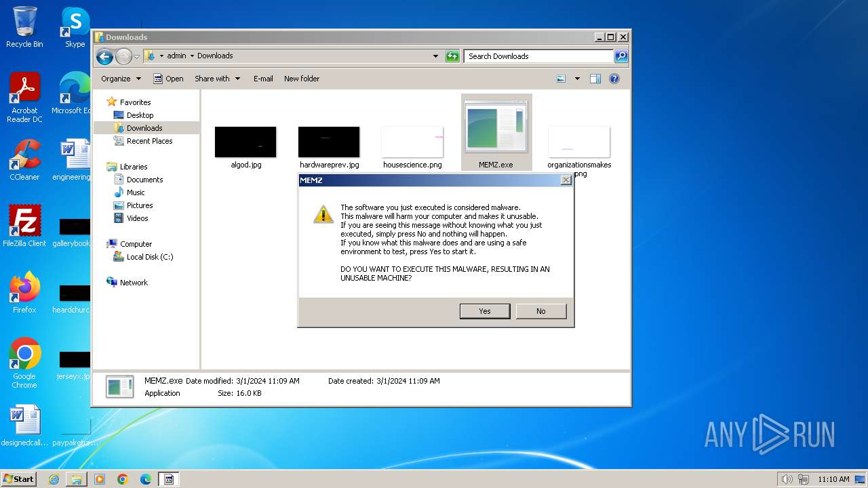868x488 pixels.
Task: Open Chrome from the taskbar
Action: click(123, 479)
